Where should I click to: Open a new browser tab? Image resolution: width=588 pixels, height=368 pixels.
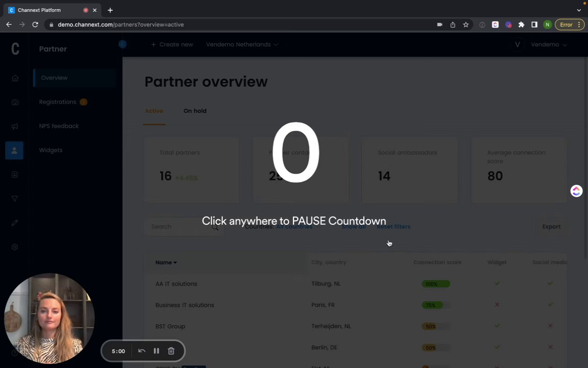110,10
